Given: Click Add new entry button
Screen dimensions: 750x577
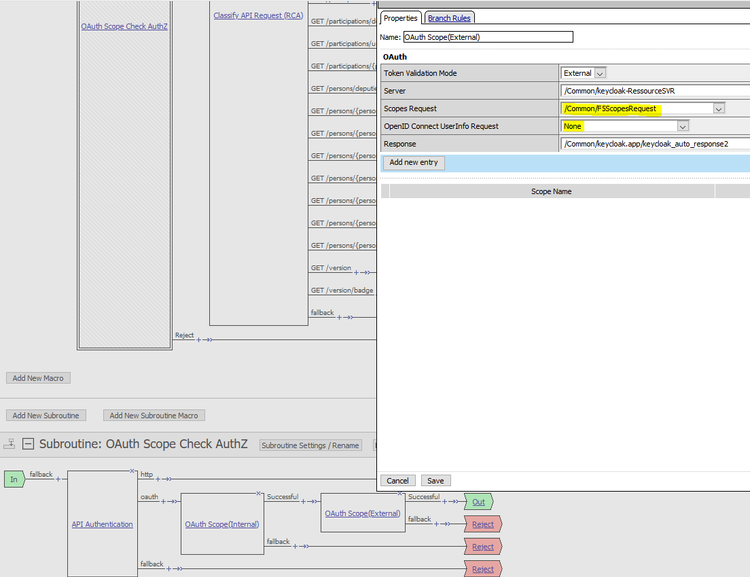Looking at the screenshot, I should (413, 162).
